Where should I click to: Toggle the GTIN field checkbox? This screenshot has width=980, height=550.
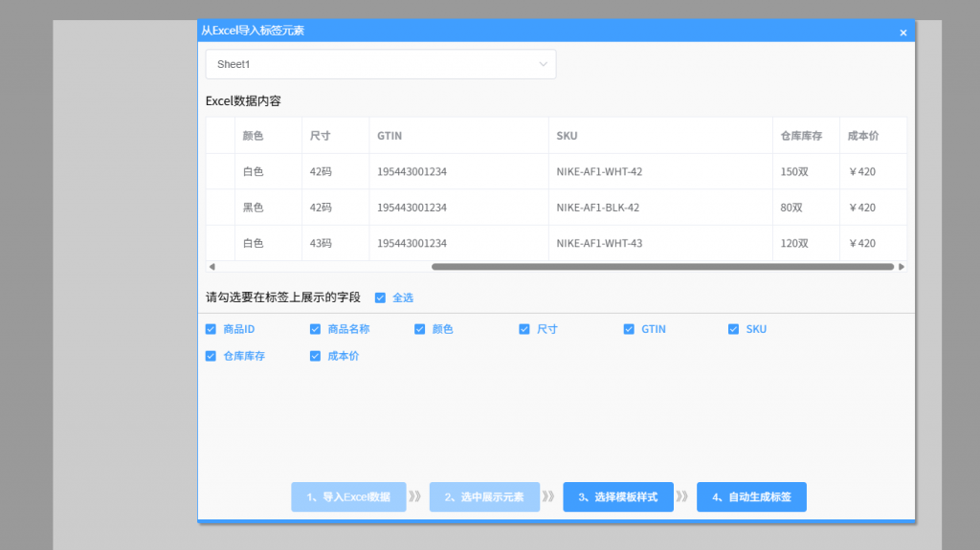point(629,329)
